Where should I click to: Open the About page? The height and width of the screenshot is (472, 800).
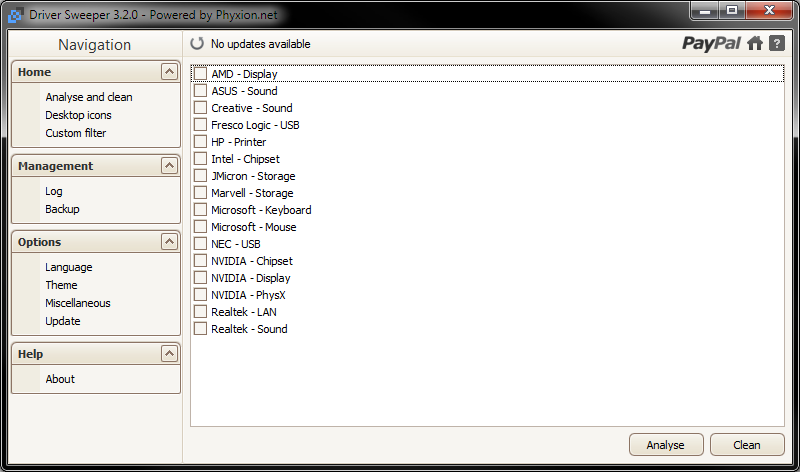pos(60,379)
